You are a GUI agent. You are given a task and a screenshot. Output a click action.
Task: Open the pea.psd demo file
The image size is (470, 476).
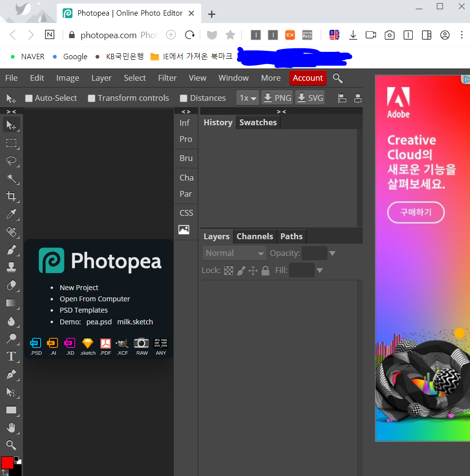(x=99, y=322)
